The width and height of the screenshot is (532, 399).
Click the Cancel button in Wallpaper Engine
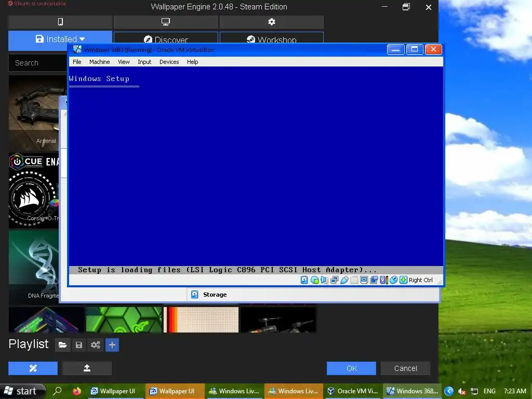tap(405, 368)
